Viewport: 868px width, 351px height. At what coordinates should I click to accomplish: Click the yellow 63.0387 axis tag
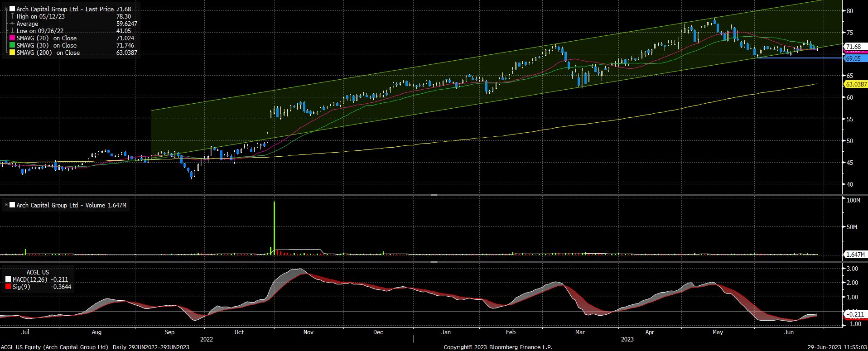[856, 84]
